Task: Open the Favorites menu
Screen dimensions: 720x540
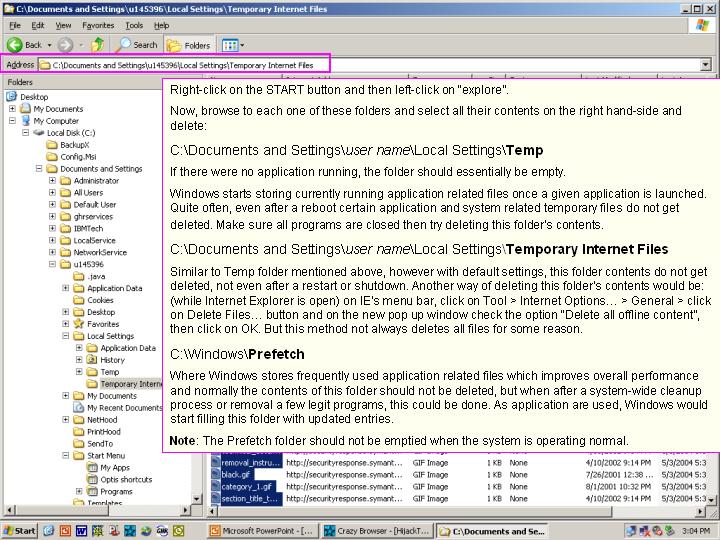Action: coord(98,26)
